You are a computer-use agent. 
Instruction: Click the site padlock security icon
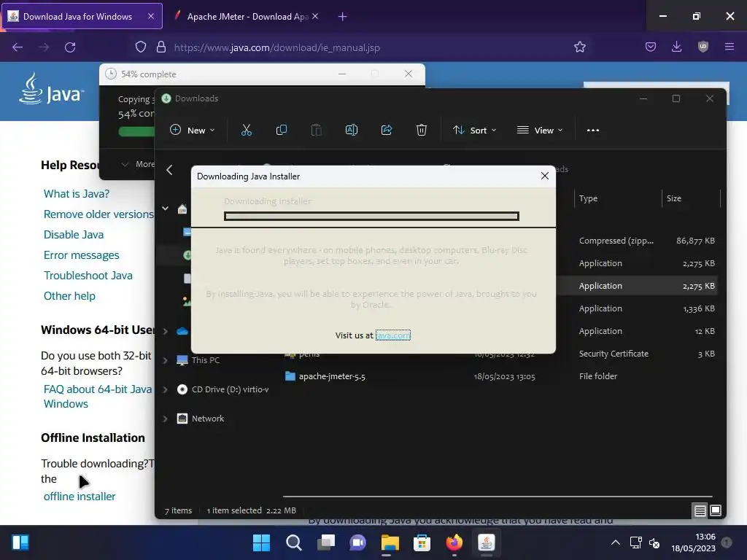click(x=161, y=47)
